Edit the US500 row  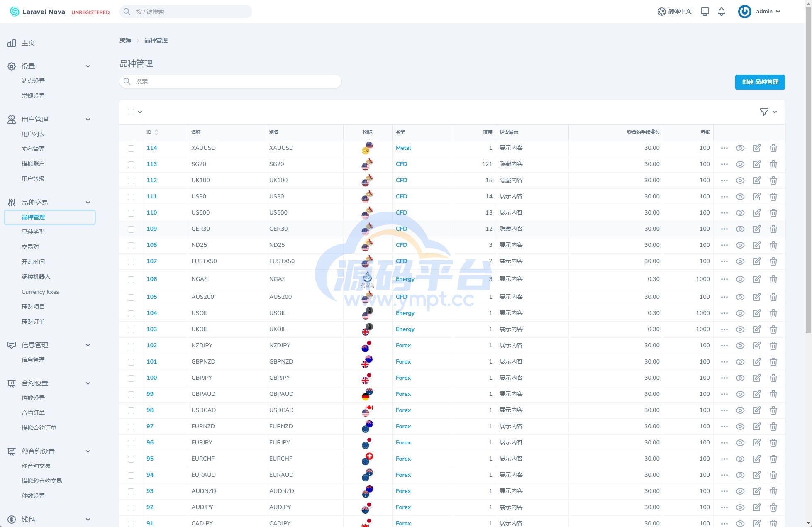click(757, 213)
